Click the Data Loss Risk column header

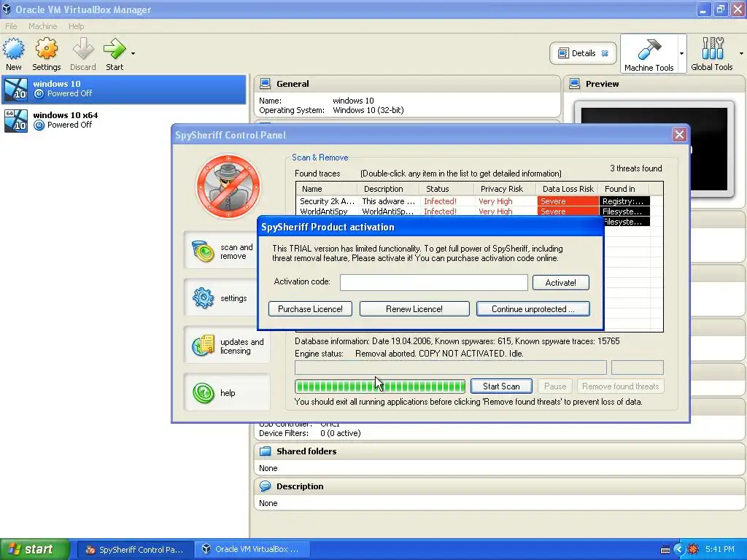coord(568,189)
